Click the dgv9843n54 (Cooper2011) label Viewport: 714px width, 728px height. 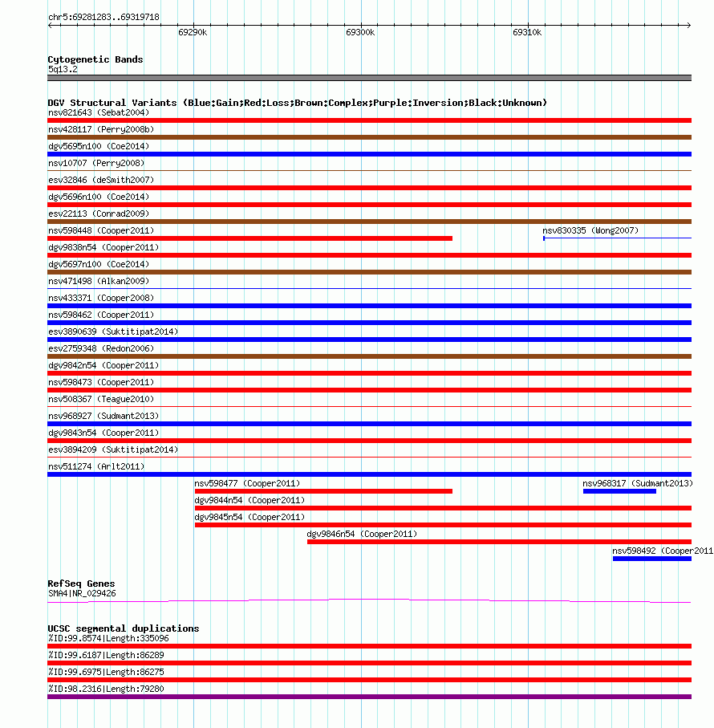pyautogui.click(x=103, y=433)
